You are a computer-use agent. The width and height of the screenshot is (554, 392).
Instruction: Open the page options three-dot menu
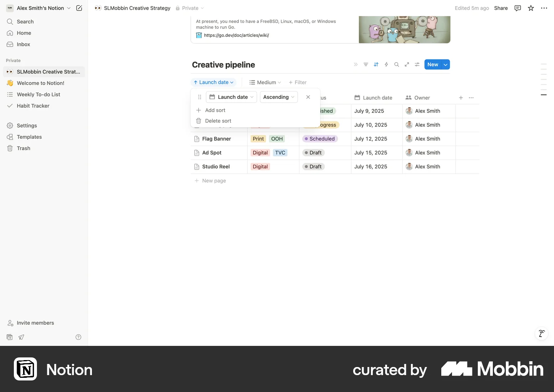click(544, 8)
